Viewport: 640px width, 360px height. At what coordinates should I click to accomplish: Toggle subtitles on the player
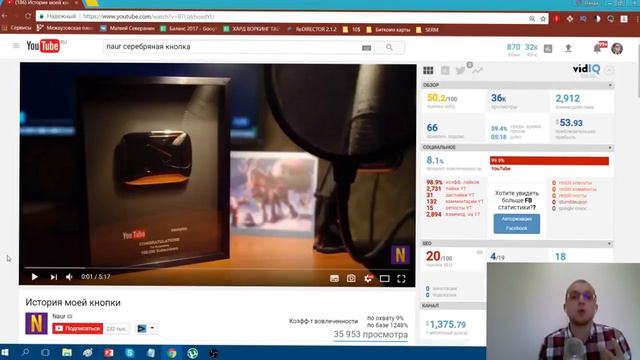pos(334,278)
